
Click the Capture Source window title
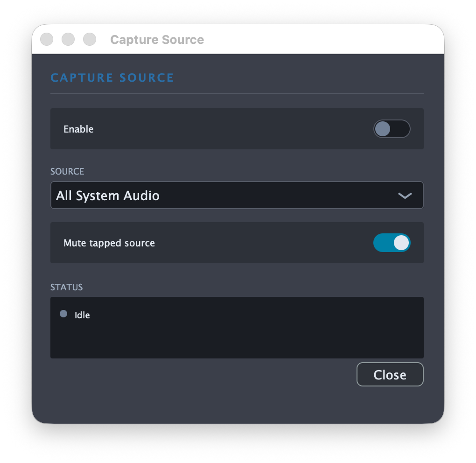tap(157, 40)
